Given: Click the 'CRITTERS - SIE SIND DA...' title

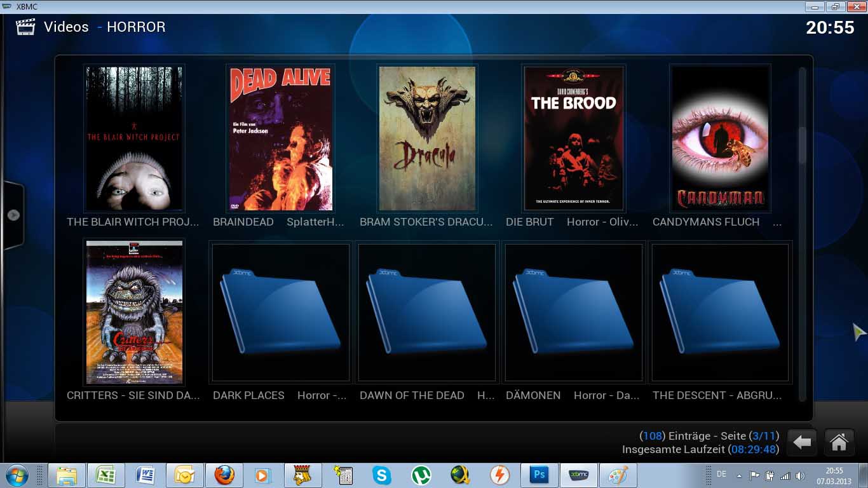Looking at the screenshot, I should (133, 395).
